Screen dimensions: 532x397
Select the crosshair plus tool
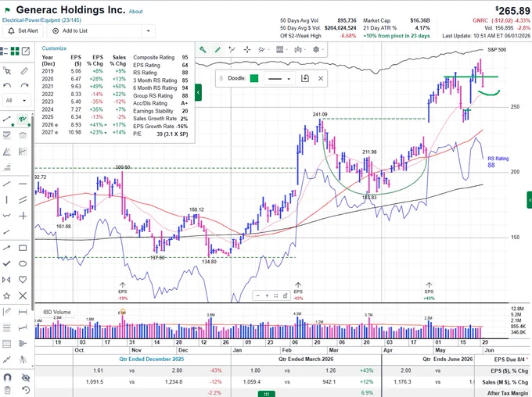pyautogui.click(x=23, y=216)
